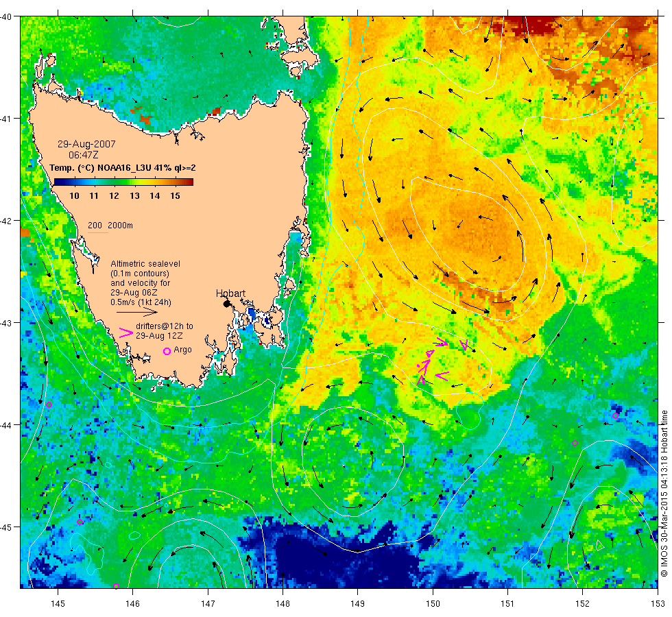
Task: Click the Argo float circle near 145.8E bottom
Action: [116, 587]
